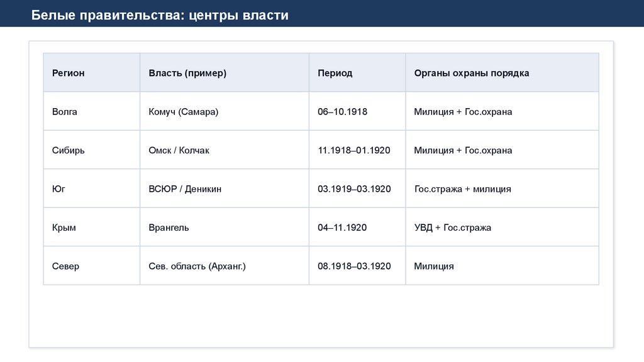Select the 'Омск / Колчак' cell
644x362 pixels.
coord(179,150)
